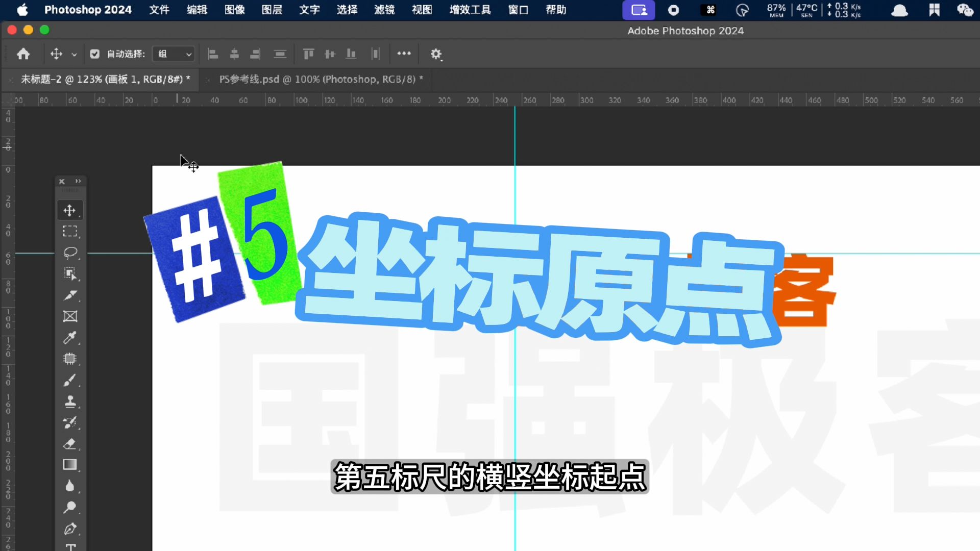Viewport: 980px width, 551px height.
Task: Click align vertical centers icon
Action: [330, 54]
